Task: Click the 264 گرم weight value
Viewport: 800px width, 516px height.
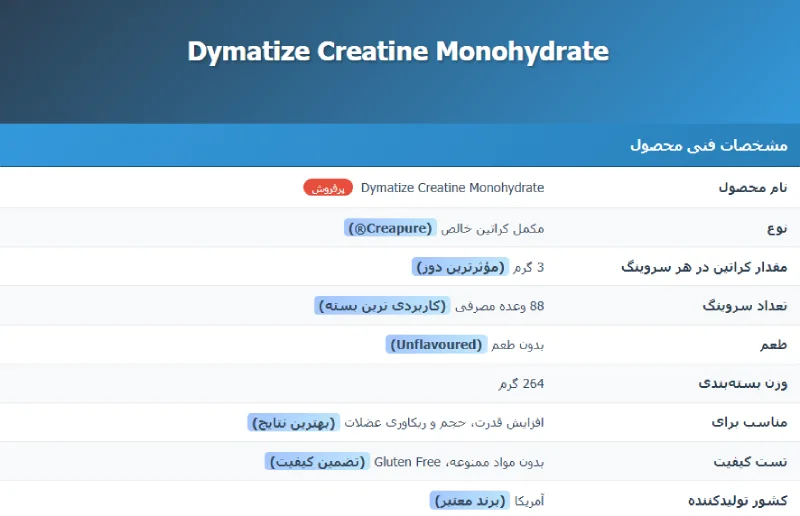Action: tap(521, 384)
